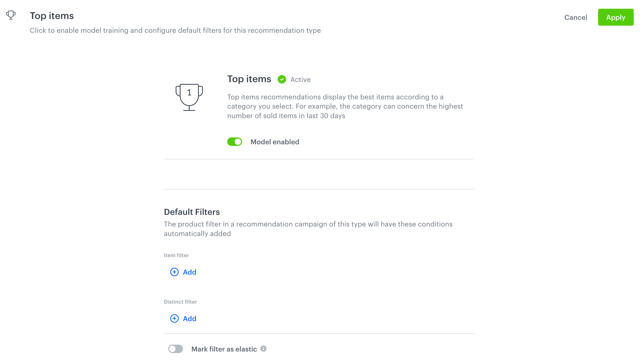Turn the green model training switch off
Image resolution: width=644 pixels, height=361 pixels.
click(x=234, y=142)
